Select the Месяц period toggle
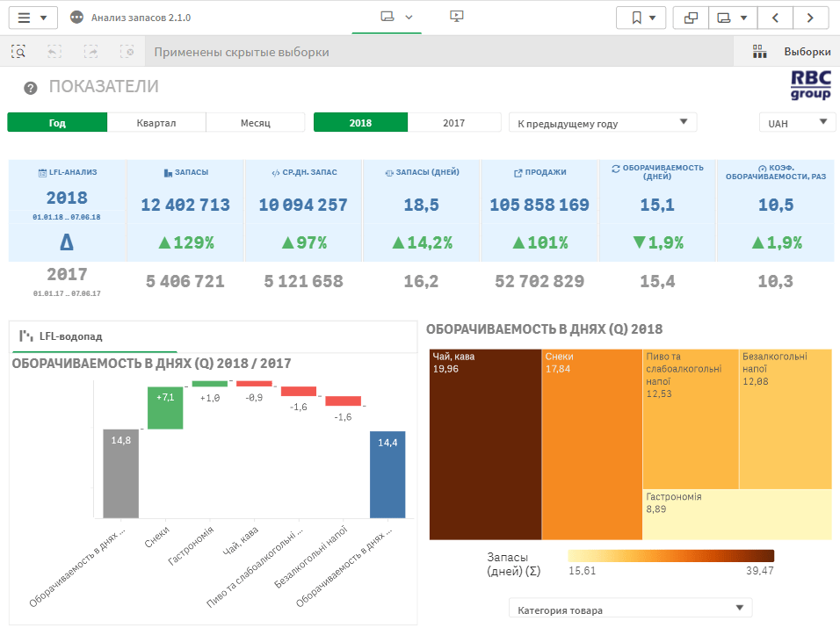Screen dimensions: 840x628 click(x=256, y=123)
